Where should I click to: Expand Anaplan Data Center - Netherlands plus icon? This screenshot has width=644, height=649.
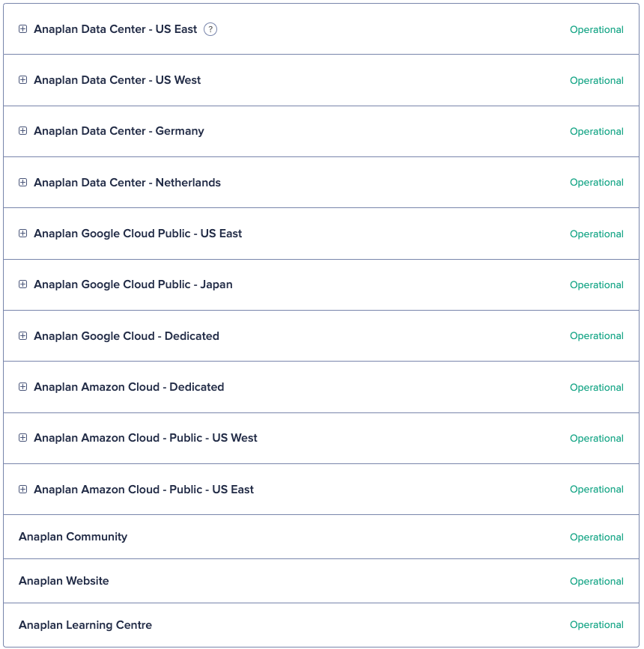tap(22, 183)
